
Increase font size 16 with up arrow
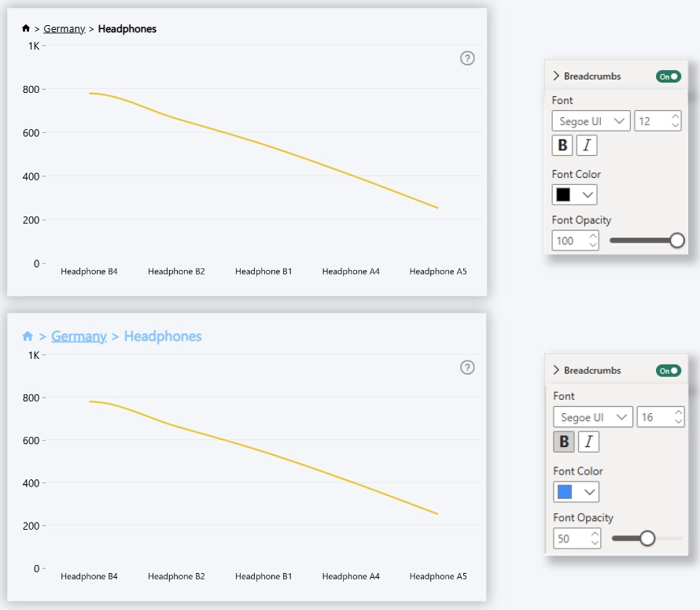pyautogui.click(x=679, y=412)
